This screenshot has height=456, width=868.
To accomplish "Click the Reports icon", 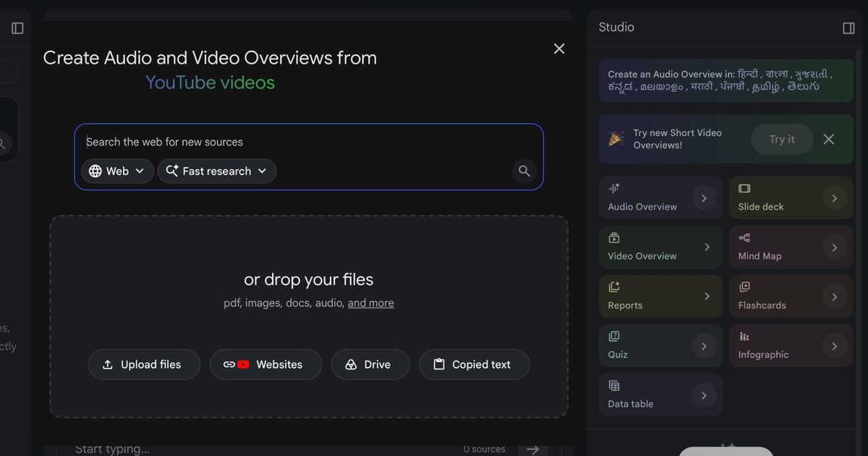I will [x=614, y=287].
